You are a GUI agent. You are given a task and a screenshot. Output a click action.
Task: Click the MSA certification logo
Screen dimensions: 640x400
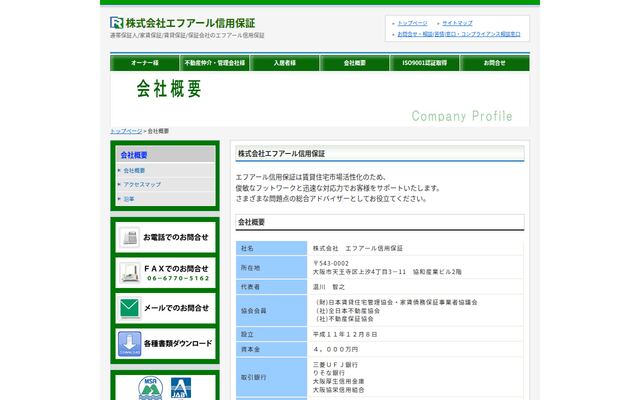pyautogui.click(x=151, y=388)
